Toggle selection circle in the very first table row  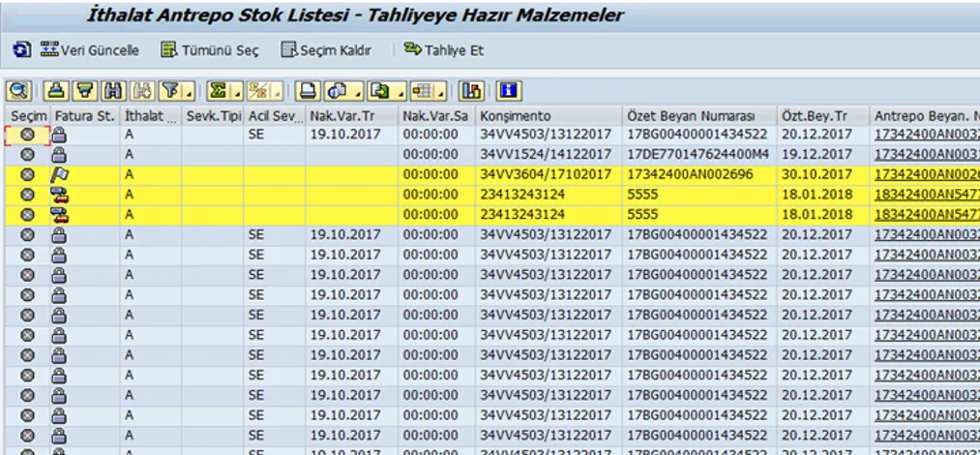click(x=27, y=135)
